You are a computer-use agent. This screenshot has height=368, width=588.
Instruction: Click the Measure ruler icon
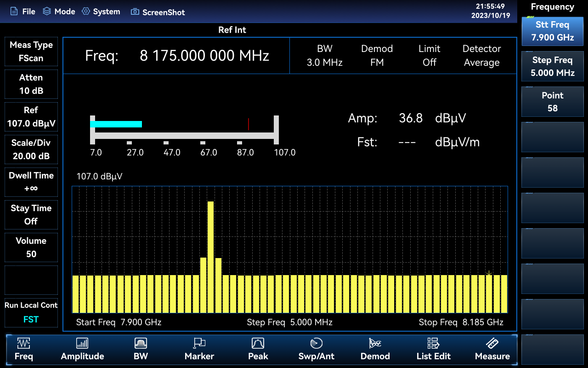pyautogui.click(x=492, y=343)
